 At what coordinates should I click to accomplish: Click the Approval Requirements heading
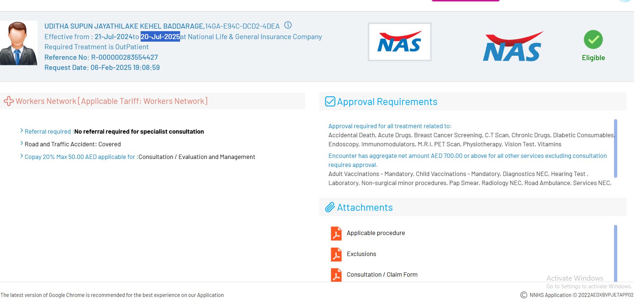[x=387, y=102]
